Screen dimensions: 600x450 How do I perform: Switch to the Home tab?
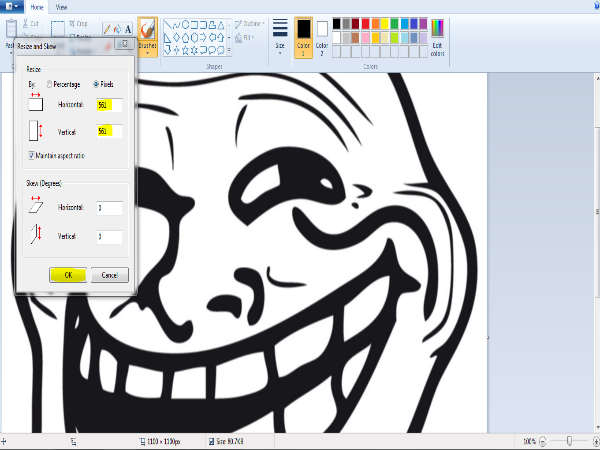38,6
